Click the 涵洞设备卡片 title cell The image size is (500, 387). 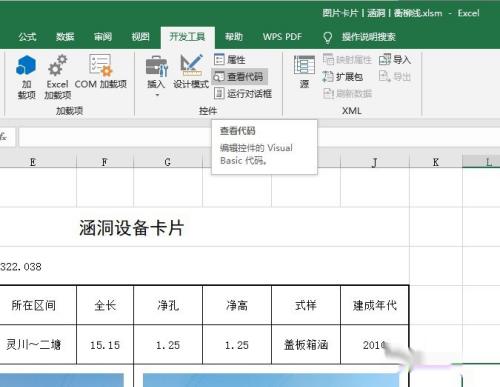(x=132, y=228)
